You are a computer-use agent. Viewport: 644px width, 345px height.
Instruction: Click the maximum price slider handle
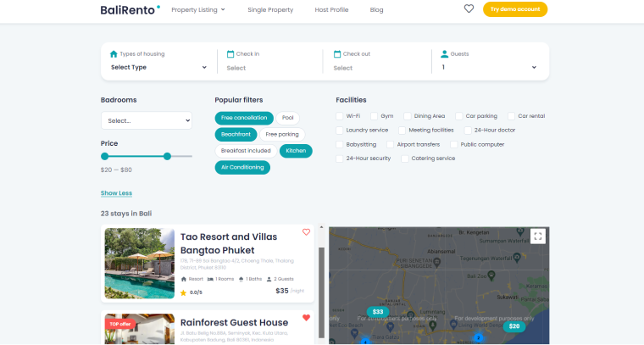pos(167,156)
